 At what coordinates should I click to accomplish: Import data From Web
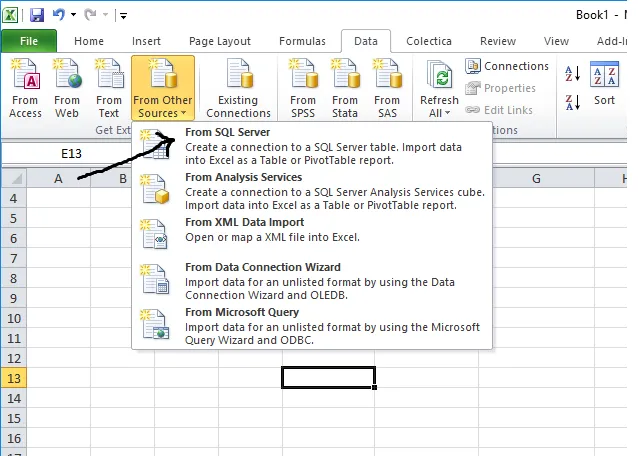[x=67, y=88]
